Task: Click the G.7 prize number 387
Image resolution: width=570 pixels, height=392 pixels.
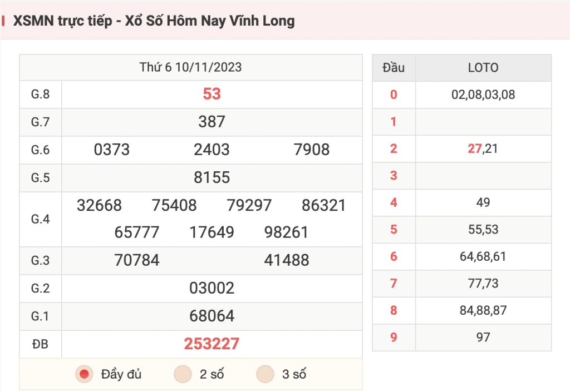Action: [x=212, y=122]
